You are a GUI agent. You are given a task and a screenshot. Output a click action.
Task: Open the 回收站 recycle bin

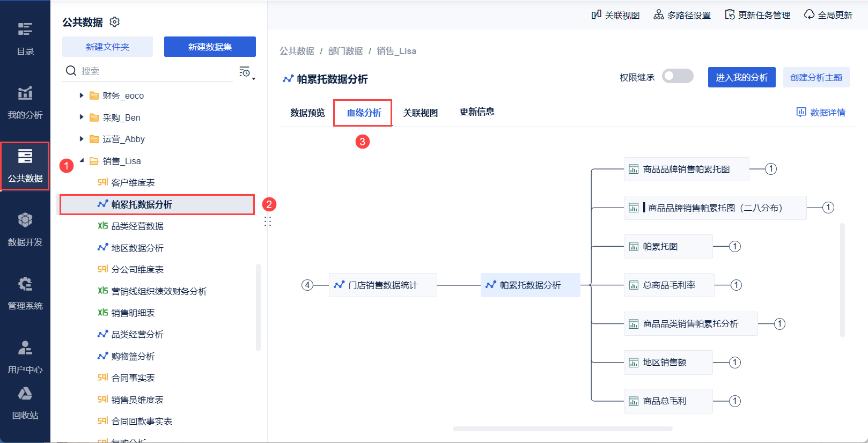pyautogui.click(x=25, y=403)
